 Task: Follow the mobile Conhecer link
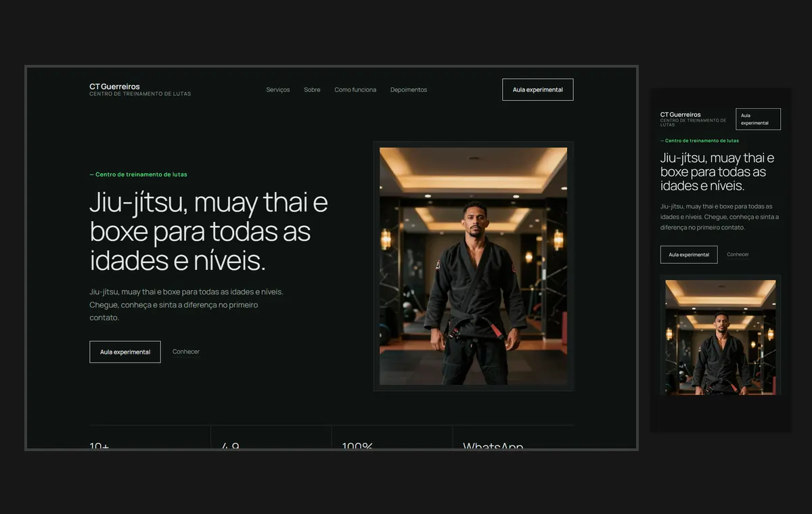point(738,254)
